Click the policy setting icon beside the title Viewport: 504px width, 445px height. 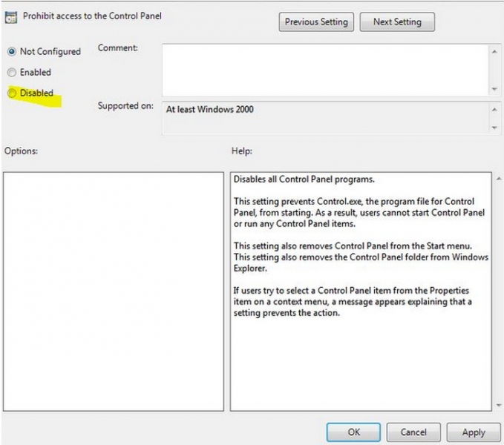click(x=11, y=16)
